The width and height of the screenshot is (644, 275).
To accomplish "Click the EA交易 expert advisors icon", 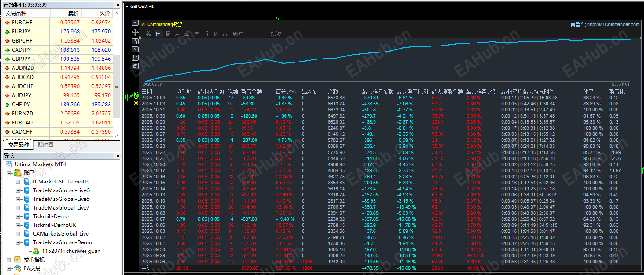I will click(x=18, y=268).
